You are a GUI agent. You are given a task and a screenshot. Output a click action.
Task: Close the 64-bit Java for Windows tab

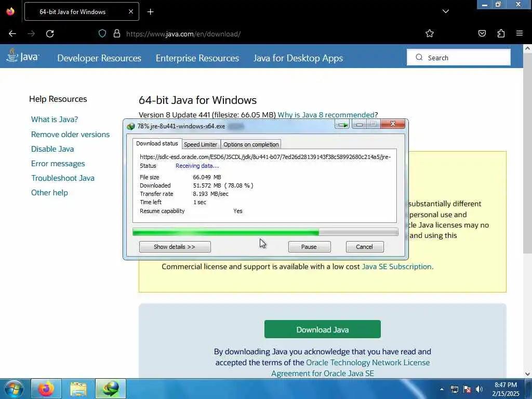(130, 11)
